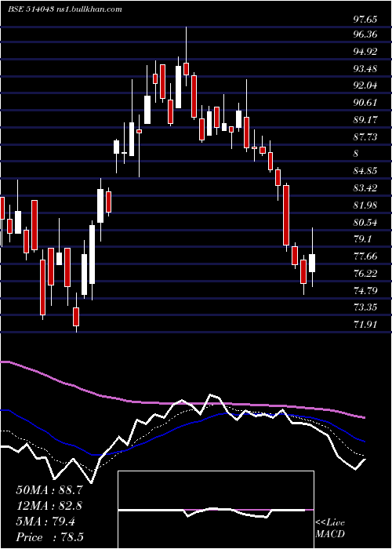Image resolution: width=392 pixels, height=549 pixels.
Task: Click the 71.91 price axis label
Action: point(365,325)
